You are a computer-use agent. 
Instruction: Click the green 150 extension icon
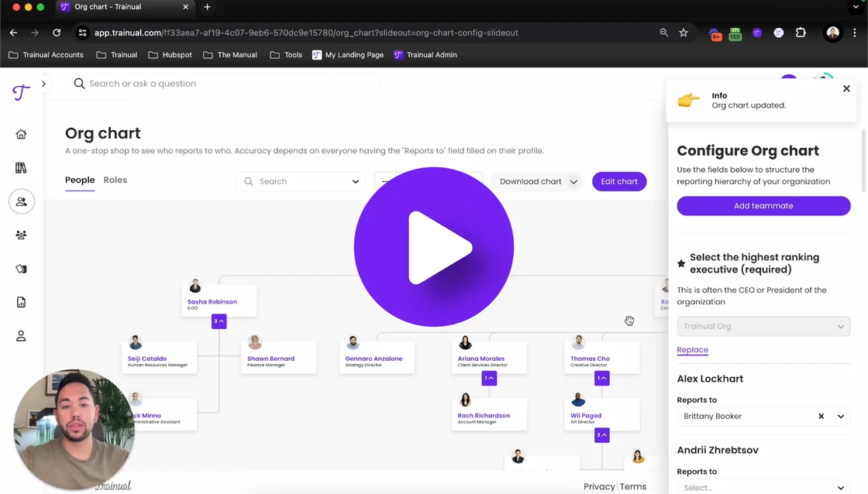[735, 33]
